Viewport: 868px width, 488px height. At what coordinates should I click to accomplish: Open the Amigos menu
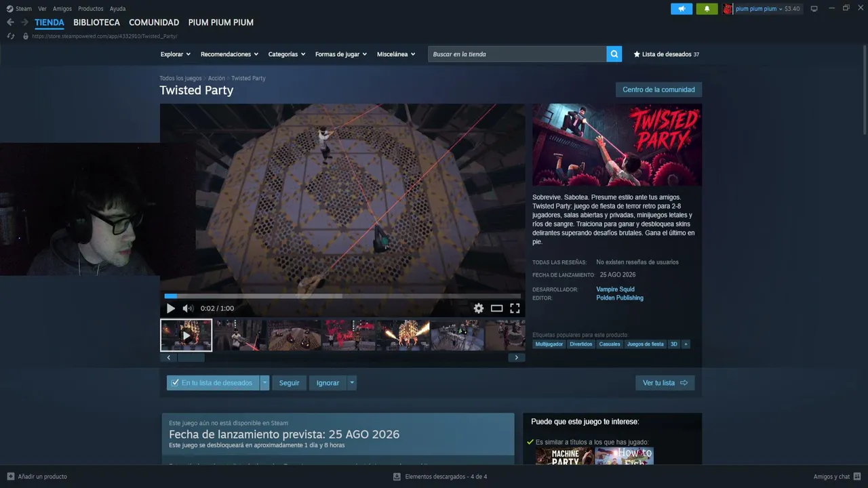[62, 9]
